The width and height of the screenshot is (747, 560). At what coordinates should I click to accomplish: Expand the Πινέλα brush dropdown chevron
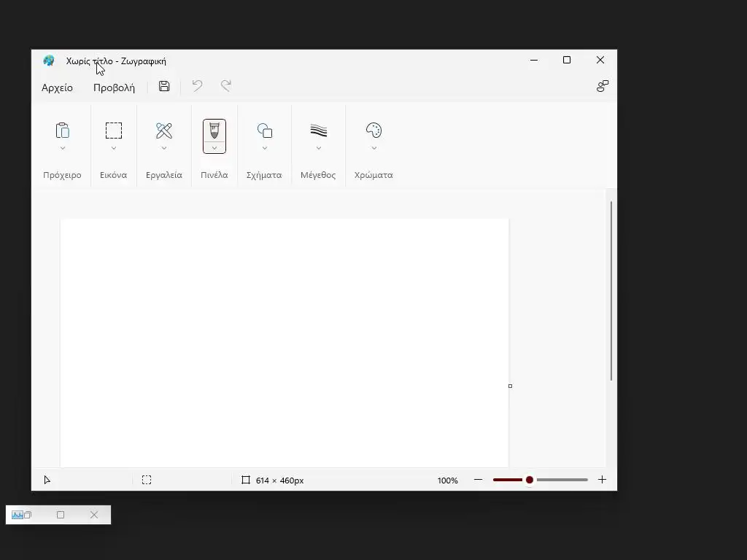(x=214, y=148)
